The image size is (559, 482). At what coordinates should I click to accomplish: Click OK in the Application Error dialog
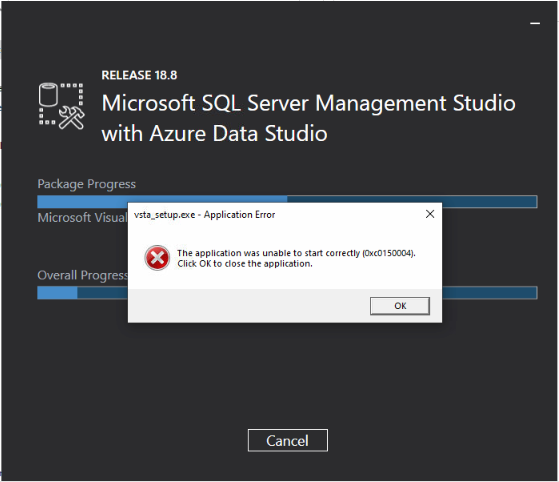pyautogui.click(x=400, y=306)
